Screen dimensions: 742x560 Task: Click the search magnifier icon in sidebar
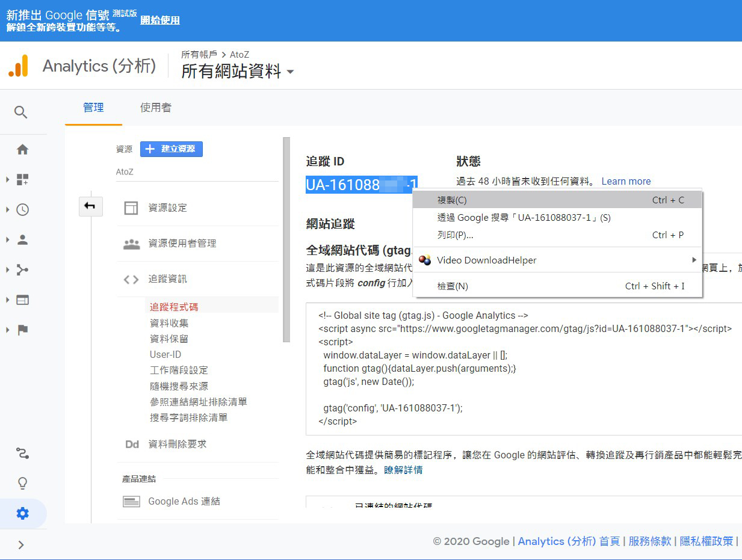21,112
